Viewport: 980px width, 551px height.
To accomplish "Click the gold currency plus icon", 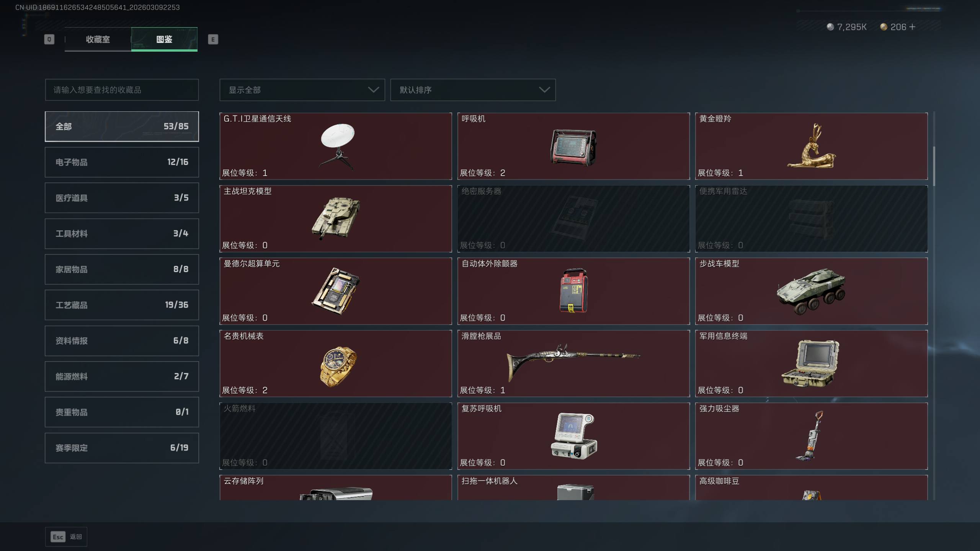I will [912, 27].
